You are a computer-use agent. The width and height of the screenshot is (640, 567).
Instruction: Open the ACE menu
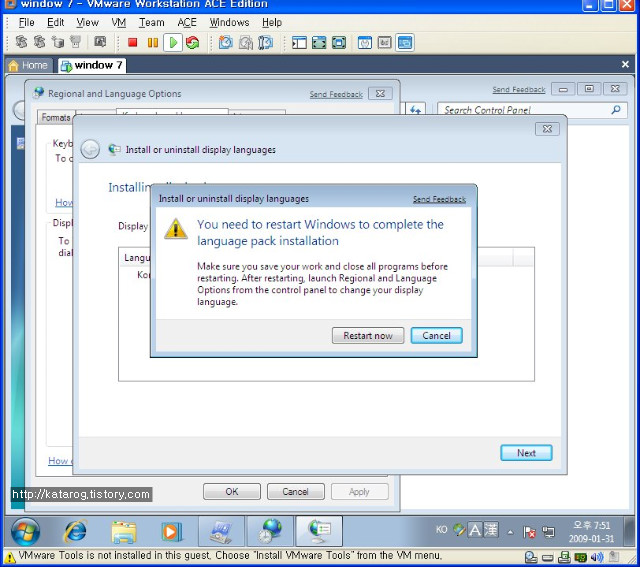click(187, 22)
